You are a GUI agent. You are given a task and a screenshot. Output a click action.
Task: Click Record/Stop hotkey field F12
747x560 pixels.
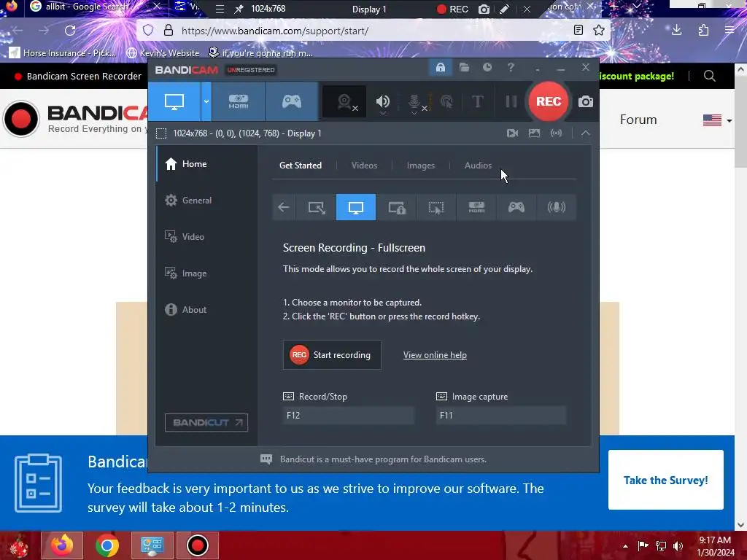pos(348,415)
